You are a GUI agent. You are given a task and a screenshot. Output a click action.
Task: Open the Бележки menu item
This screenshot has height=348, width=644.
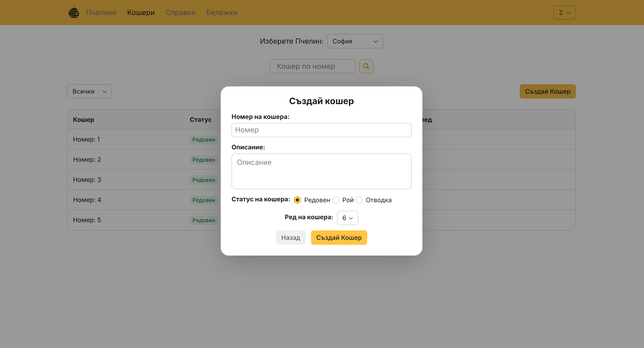click(x=221, y=13)
